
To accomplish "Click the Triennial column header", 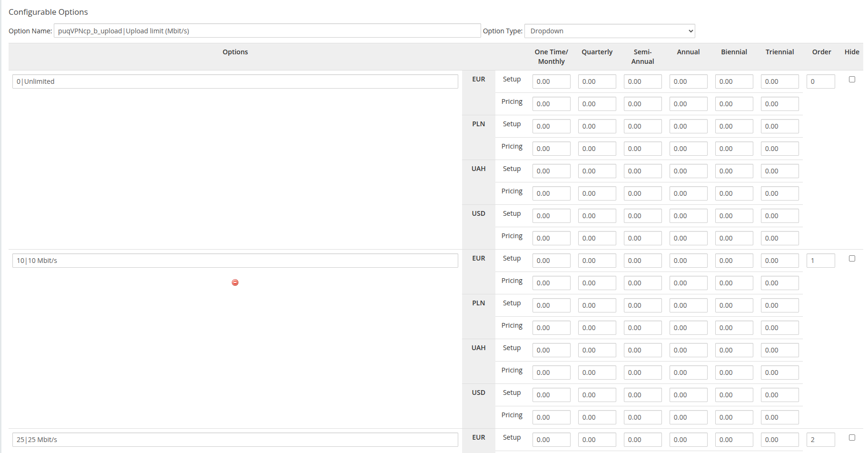I will point(779,52).
